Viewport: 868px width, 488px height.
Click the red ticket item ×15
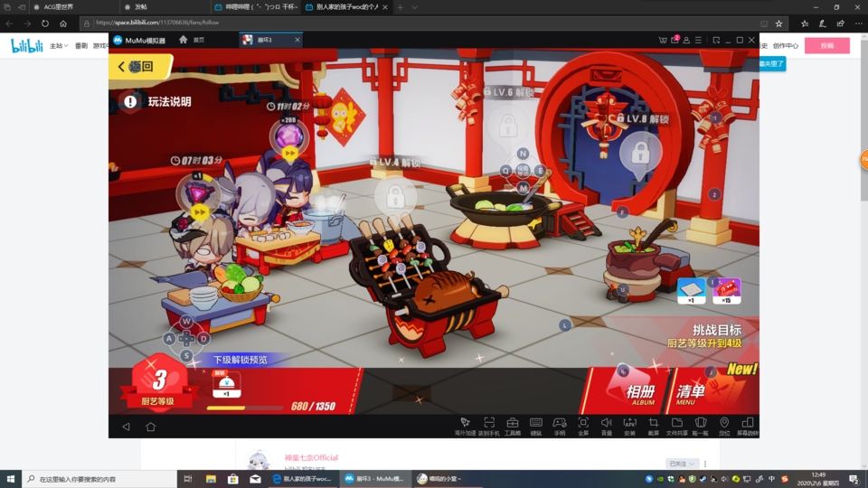[x=726, y=290]
